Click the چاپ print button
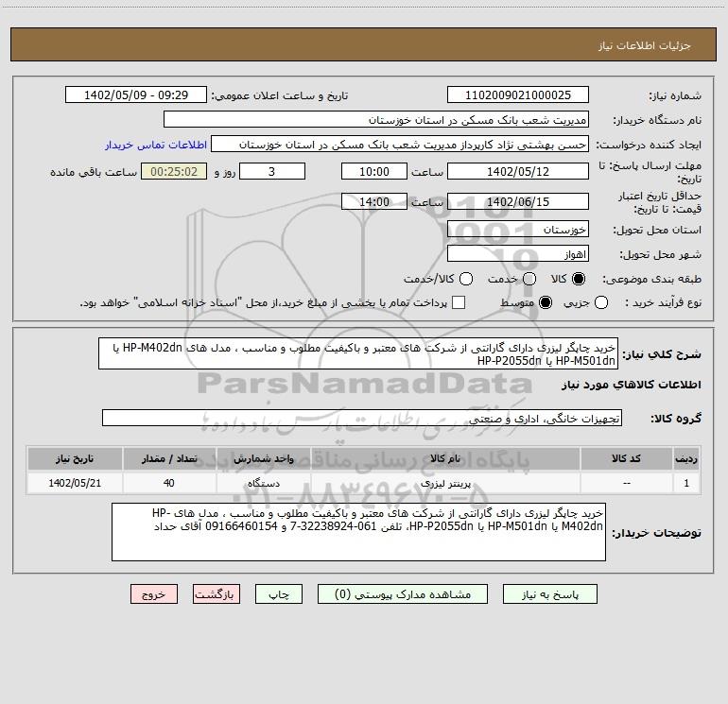Screen dimensions: 728x704 [279, 594]
